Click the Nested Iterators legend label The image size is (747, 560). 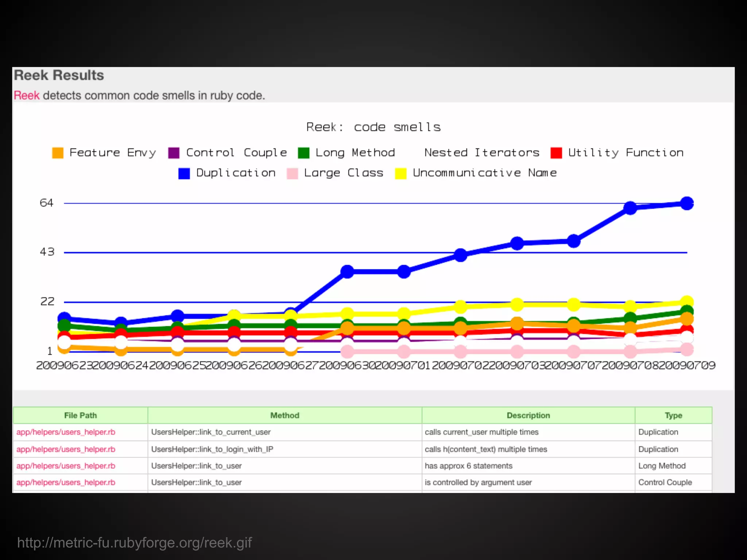481,152
